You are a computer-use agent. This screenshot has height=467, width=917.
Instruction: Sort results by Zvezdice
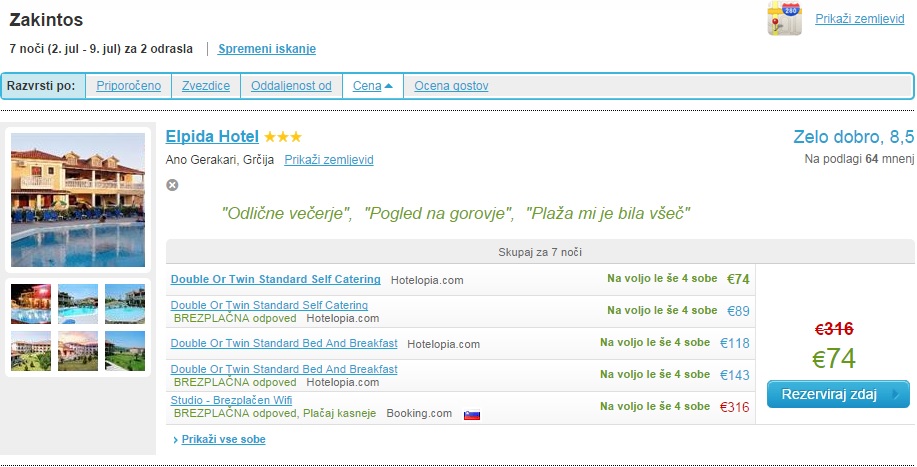coord(206,86)
